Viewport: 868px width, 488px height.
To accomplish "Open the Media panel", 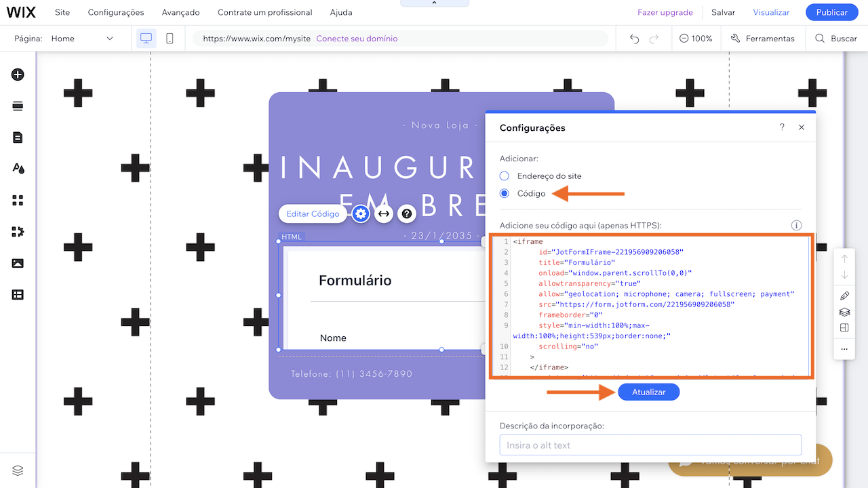I will (x=17, y=263).
